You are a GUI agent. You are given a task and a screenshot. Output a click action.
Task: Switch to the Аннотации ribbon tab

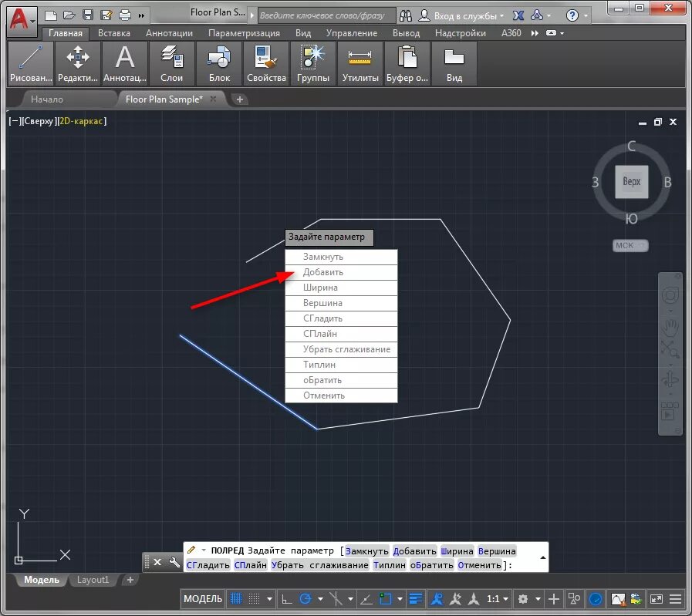(169, 33)
